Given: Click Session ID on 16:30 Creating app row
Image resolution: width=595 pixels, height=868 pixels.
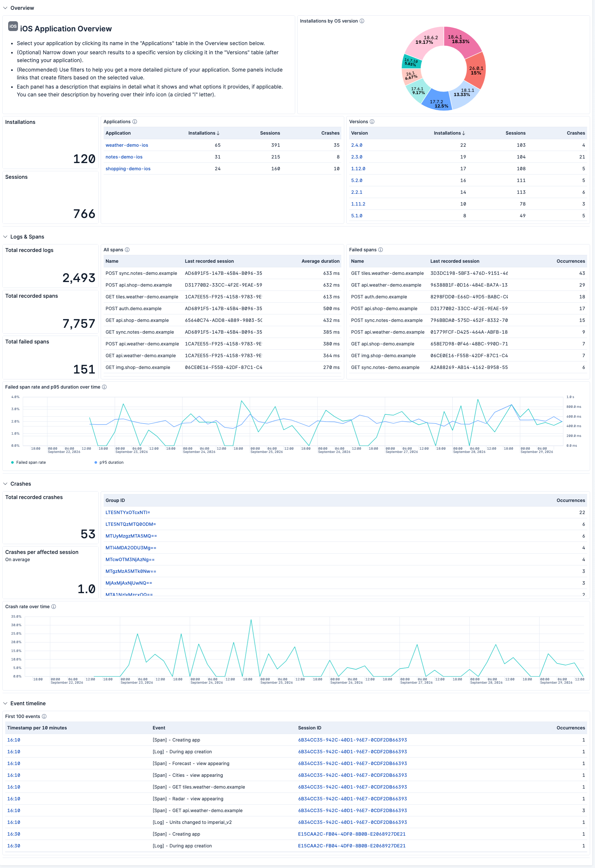Looking at the screenshot, I should point(352,834).
